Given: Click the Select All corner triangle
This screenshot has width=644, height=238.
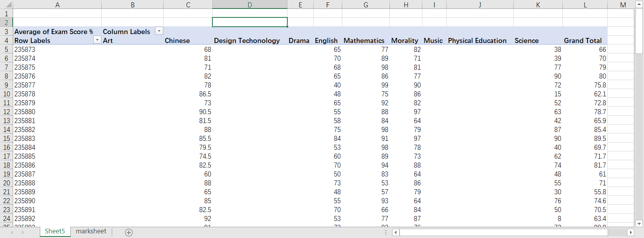Looking at the screenshot, I should click(7, 5).
